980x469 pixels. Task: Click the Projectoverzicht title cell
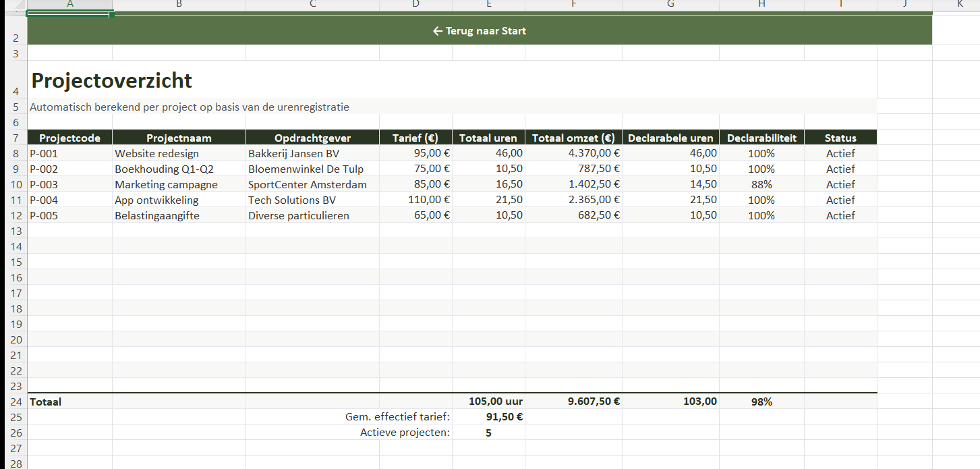(112, 81)
